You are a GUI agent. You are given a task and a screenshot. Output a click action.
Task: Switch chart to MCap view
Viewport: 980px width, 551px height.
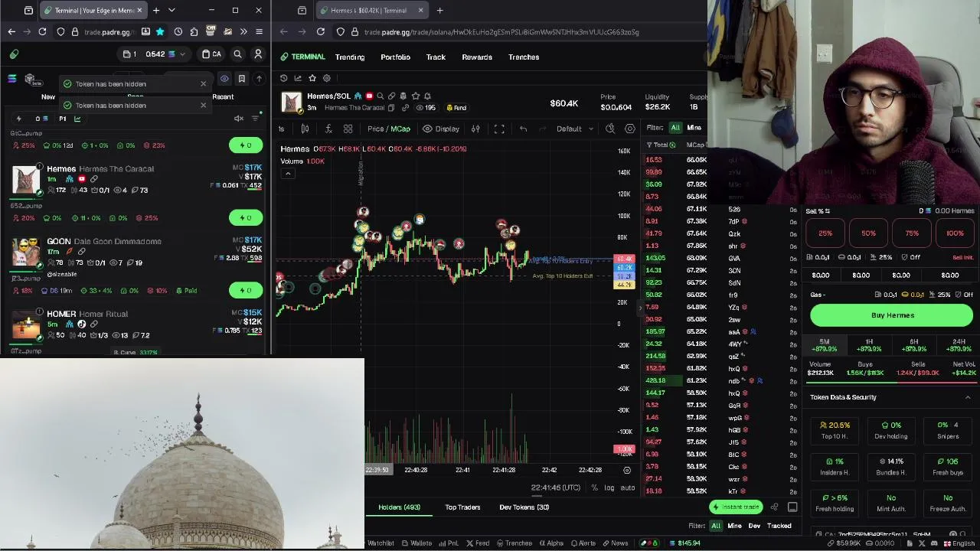(400, 129)
